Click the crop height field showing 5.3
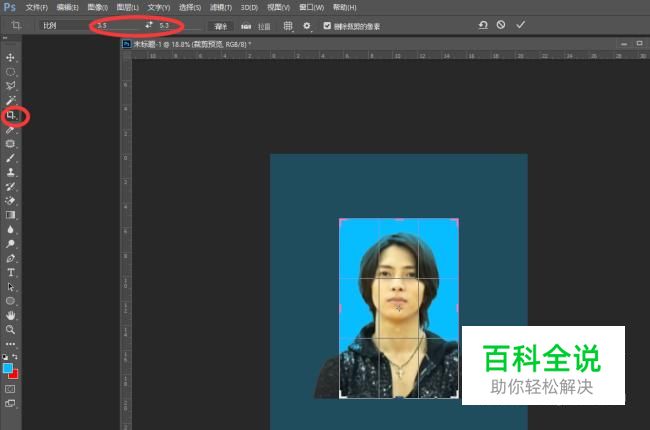 click(x=179, y=26)
